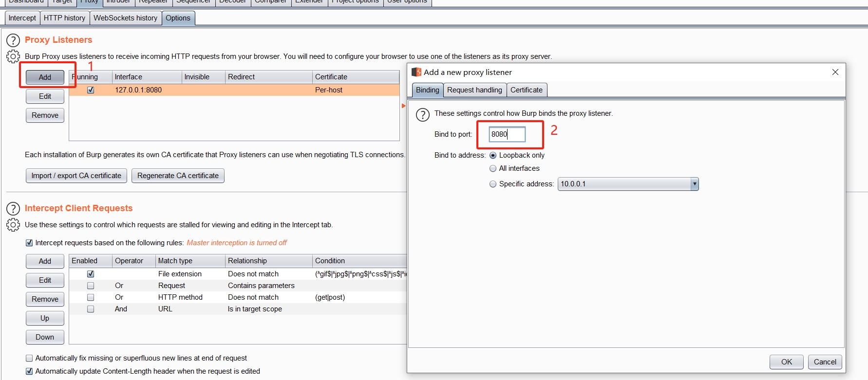Cancel the new proxy listener dialog
Screen dimensions: 868x380
pyautogui.click(x=825, y=362)
